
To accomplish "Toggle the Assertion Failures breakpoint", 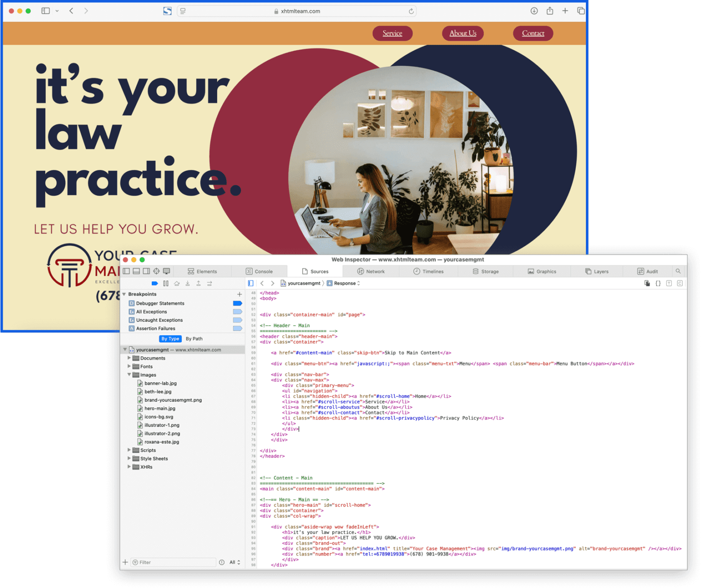I will [237, 328].
